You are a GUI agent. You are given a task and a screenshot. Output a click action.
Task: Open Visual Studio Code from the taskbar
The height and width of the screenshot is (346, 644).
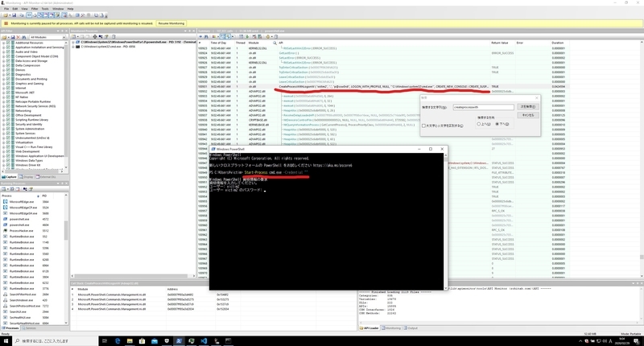point(204,340)
